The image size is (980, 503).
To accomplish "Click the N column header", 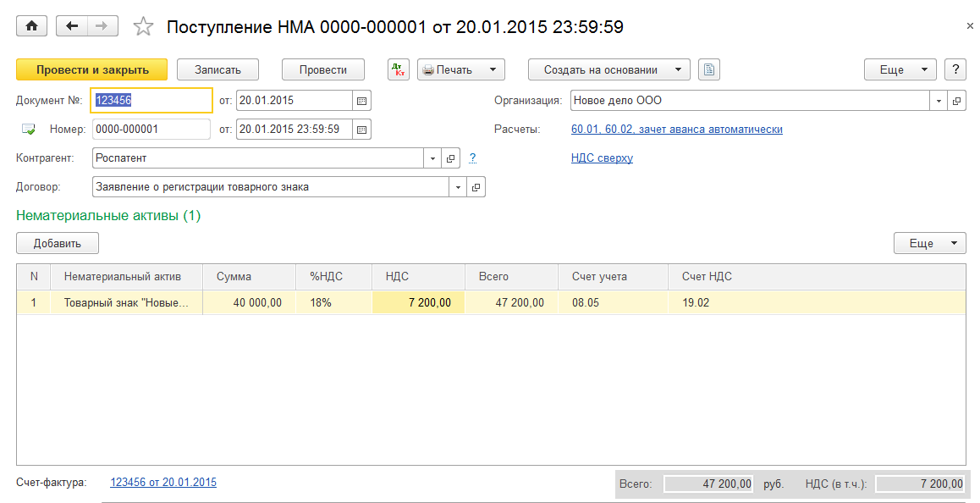I will click(x=34, y=277).
